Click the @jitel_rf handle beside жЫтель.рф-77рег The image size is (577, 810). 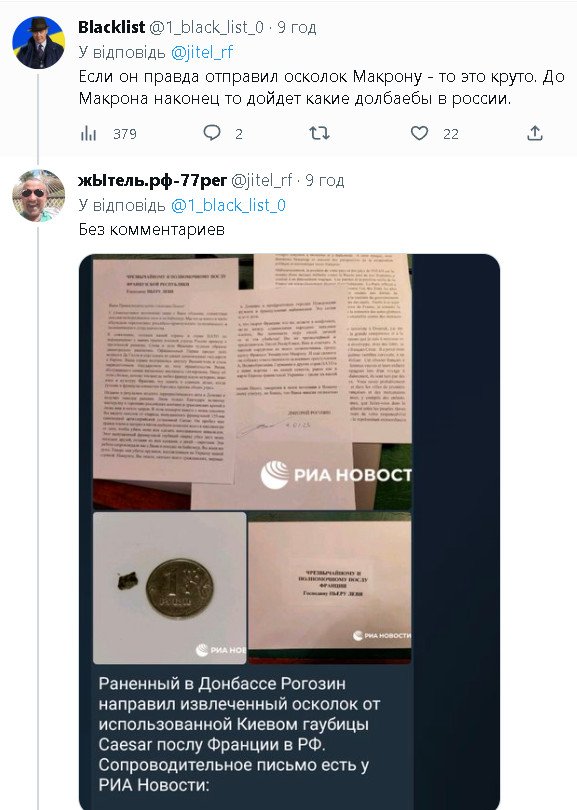click(x=261, y=180)
